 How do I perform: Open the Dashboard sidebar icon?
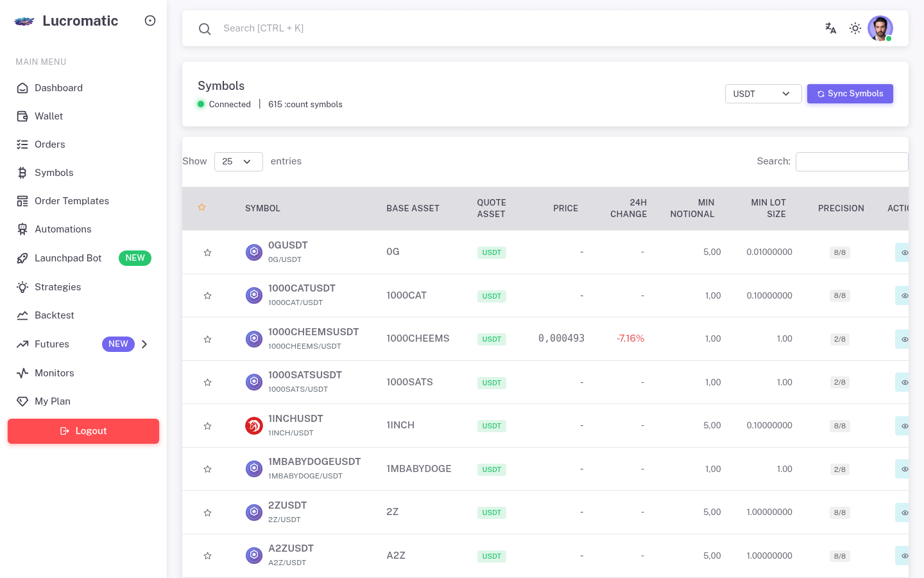click(21, 88)
